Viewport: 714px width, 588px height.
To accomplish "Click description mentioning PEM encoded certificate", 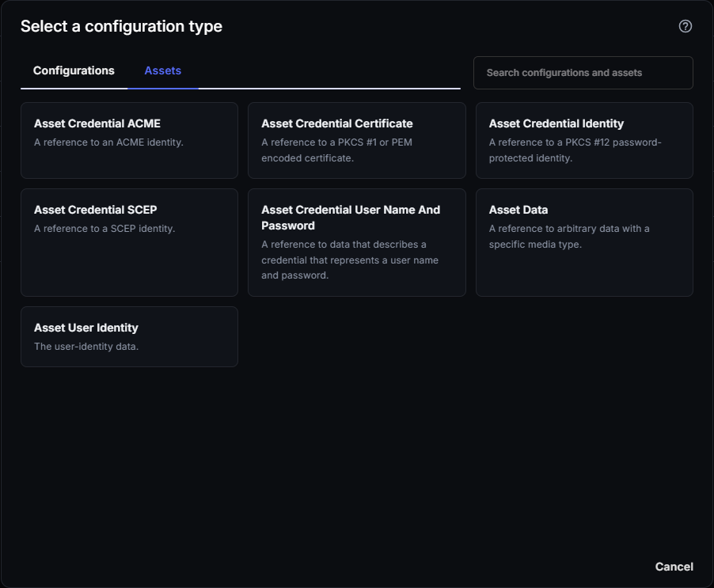I will click(337, 150).
